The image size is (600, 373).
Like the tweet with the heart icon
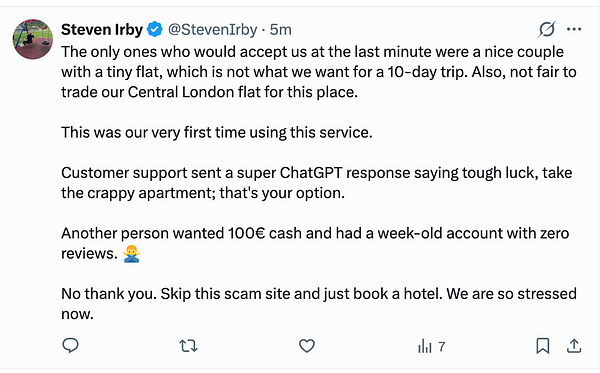point(307,346)
